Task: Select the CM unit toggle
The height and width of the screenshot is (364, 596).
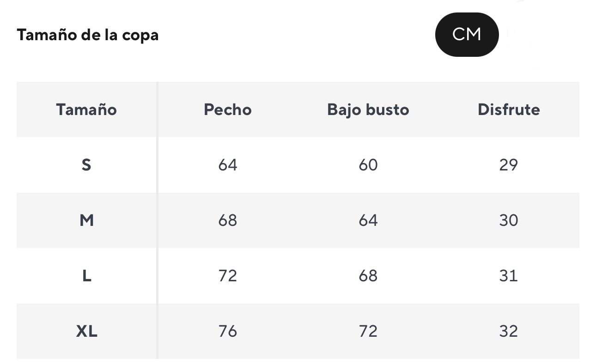Action: click(x=467, y=35)
